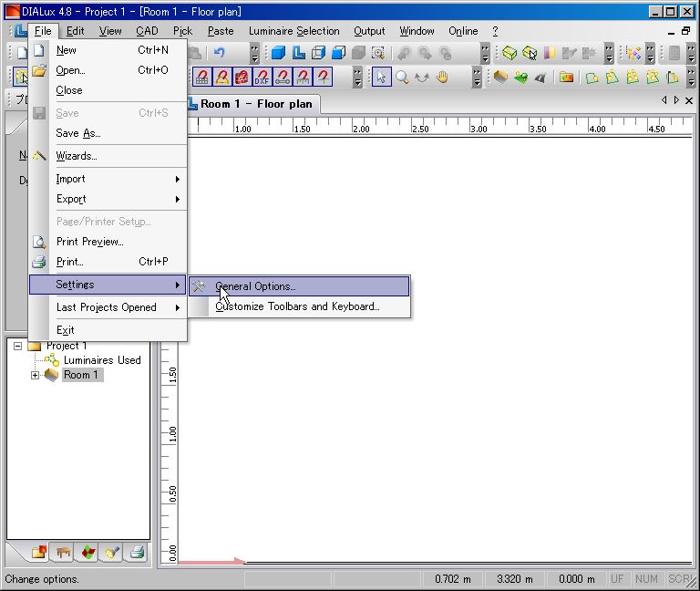The image size is (700, 591).
Task: Click the colored diamonds arrangement icon
Action: [633, 53]
